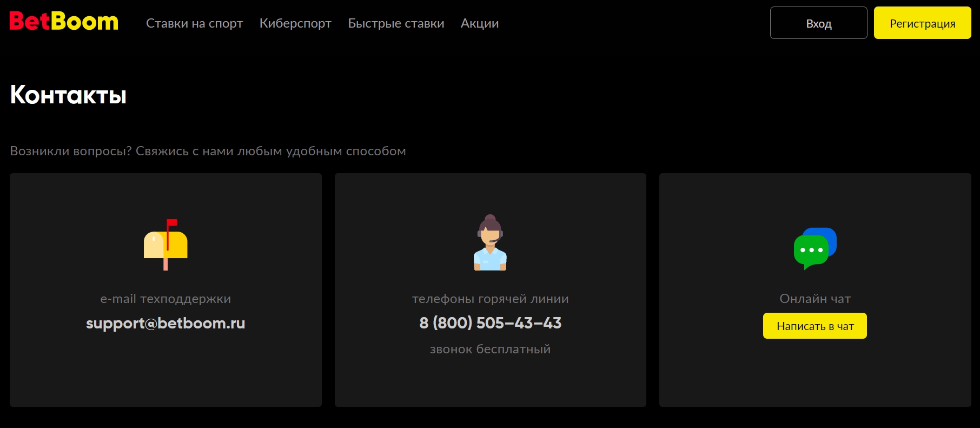Open Киберспорт section
This screenshot has height=428, width=980.
pyautogui.click(x=295, y=23)
